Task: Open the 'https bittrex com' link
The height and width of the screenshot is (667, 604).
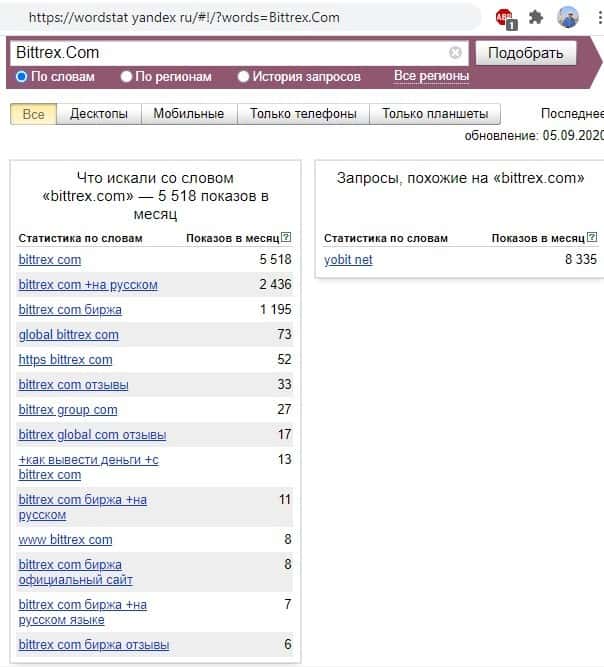Action: tap(66, 360)
